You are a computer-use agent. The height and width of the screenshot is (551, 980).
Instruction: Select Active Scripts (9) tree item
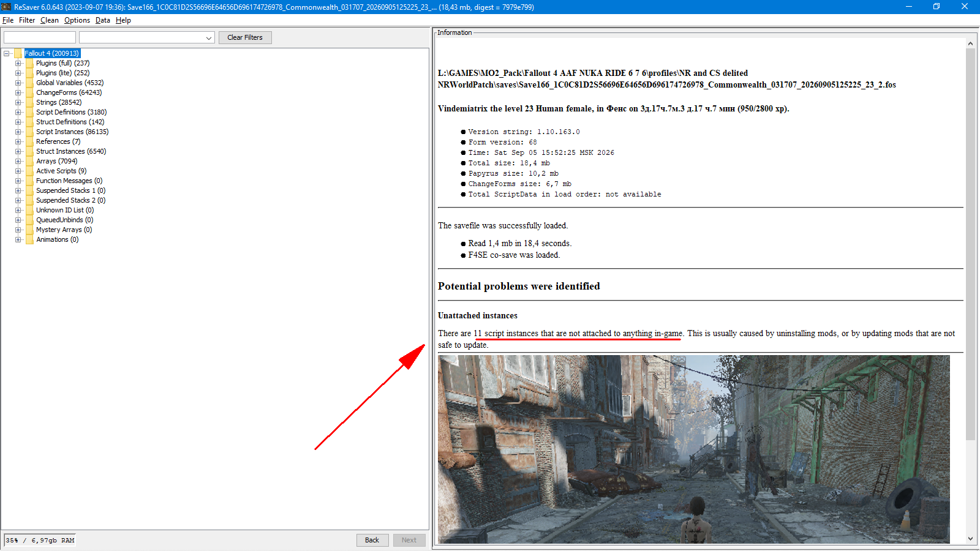pos(61,171)
